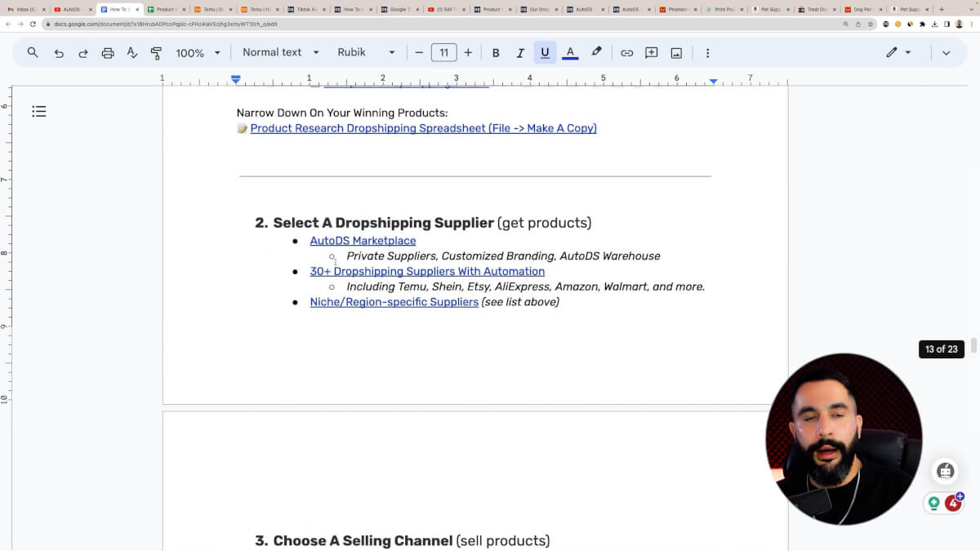Open the robot assistant floating button
Image resolution: width=980 pixels, height=551 pixels.
coord(946,471)
